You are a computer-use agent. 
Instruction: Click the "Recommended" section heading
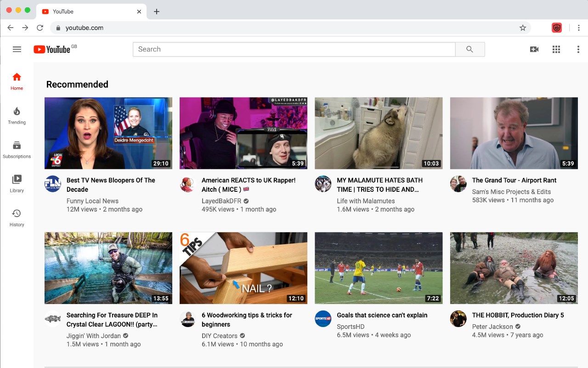[x=77, y=84]
